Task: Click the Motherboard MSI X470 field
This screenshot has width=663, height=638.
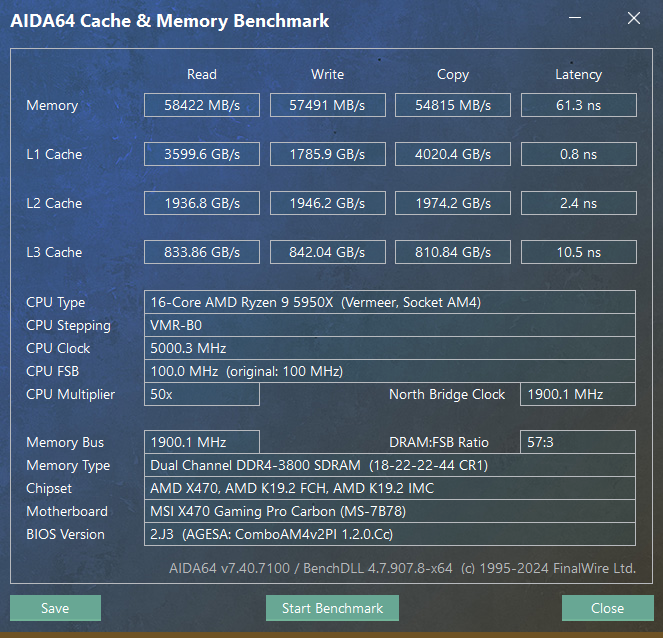Action: tap(390, 511)
